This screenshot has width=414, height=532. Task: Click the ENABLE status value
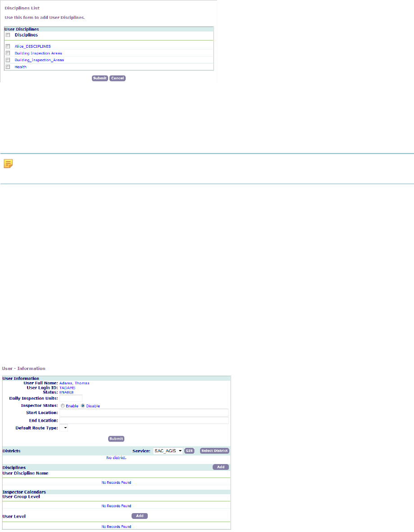tap(67, 392)
